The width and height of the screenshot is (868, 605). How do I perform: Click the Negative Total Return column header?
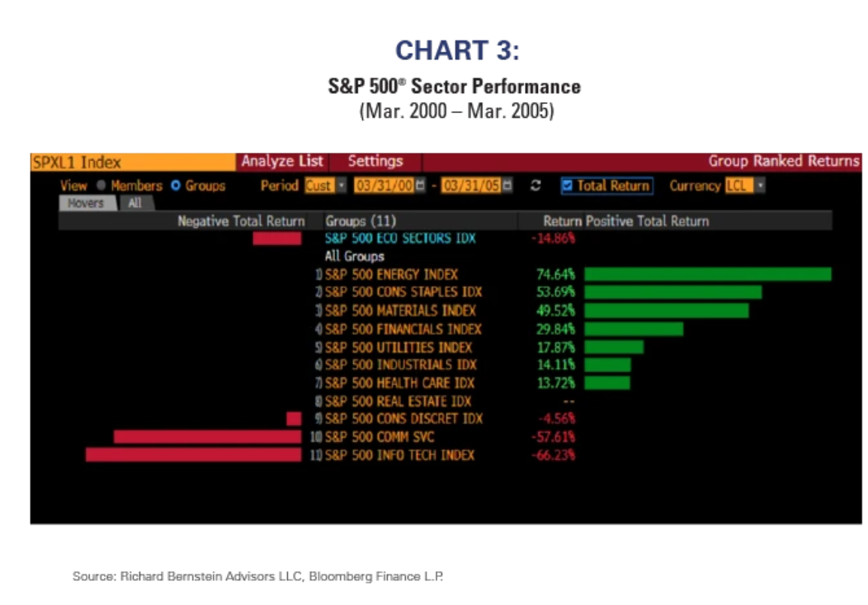(x=241, y=221)
